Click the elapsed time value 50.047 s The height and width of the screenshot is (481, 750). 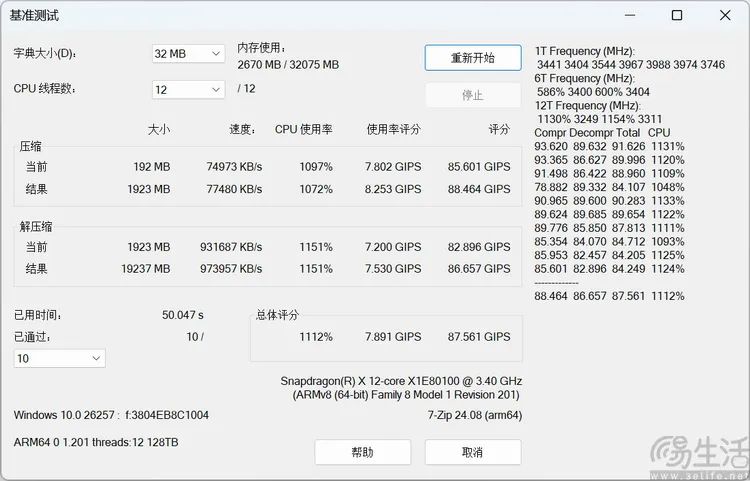[182, 315]
